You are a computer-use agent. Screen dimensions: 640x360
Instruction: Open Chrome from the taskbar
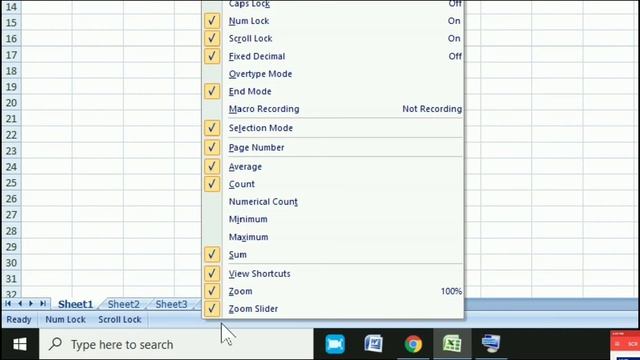[x=413, y=344]
